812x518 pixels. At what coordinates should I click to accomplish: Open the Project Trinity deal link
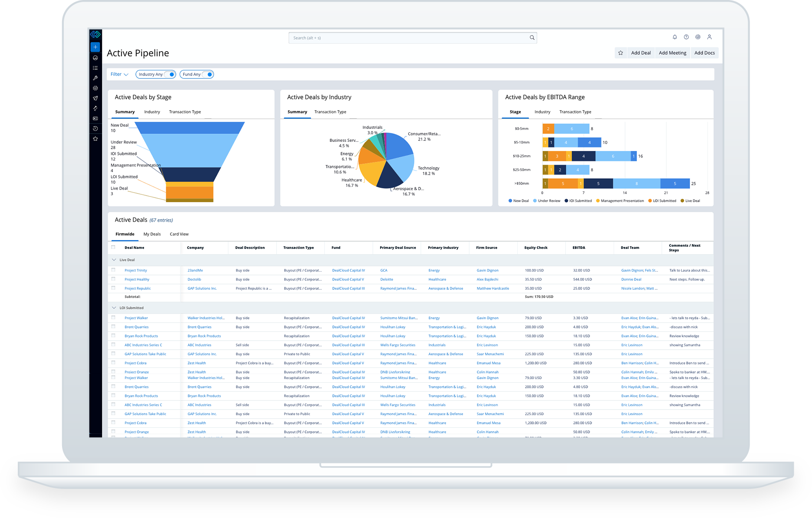click(135, 270)
